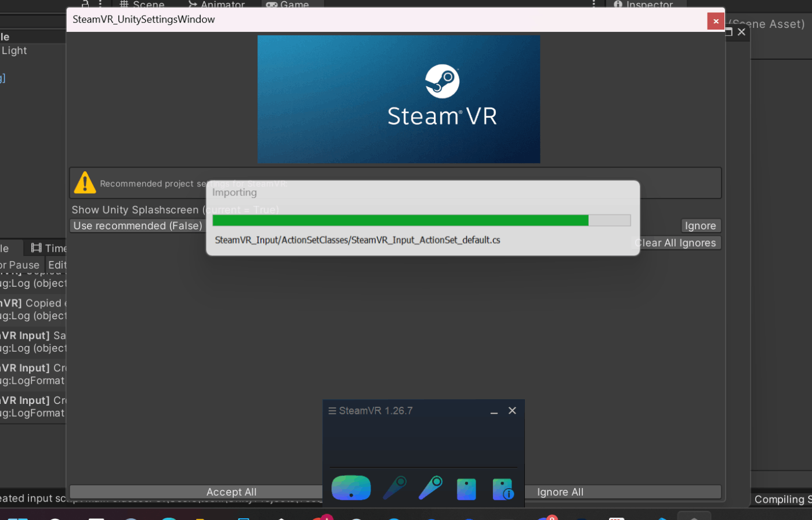The image size is (812, 520).
Task: Click the SteamVR headset status icon
Action: tap(351, 488)
